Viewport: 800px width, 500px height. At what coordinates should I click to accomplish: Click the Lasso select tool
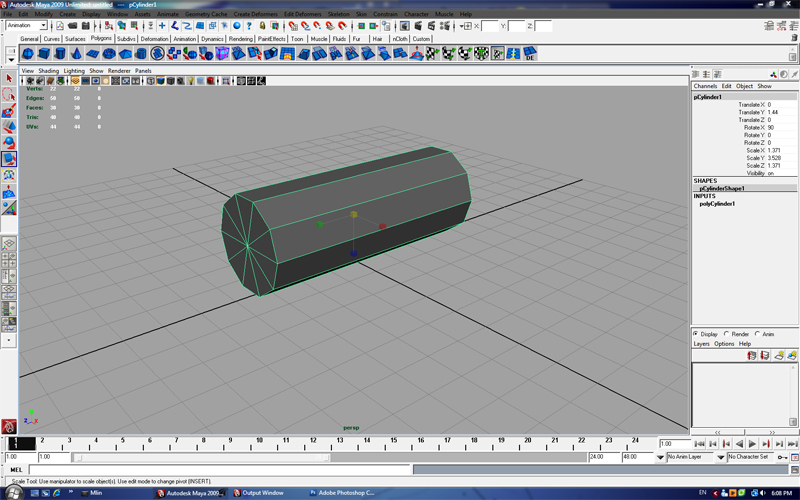[9, 94]
